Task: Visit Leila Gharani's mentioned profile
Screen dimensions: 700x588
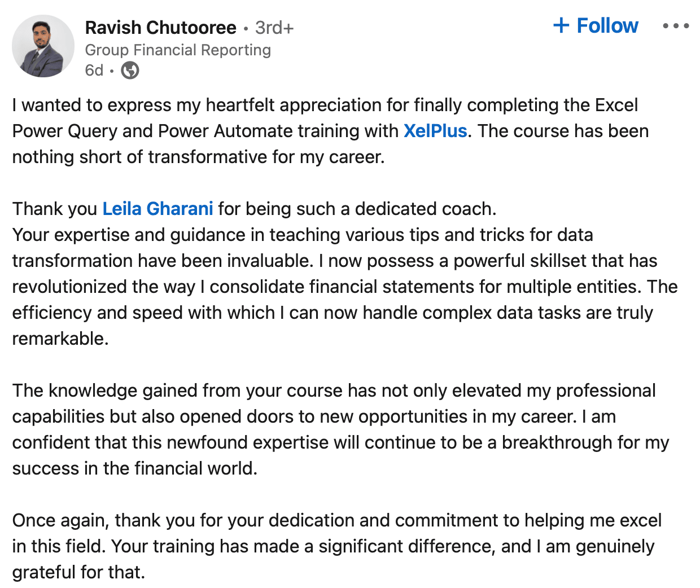Action: (x=158, y=209)
